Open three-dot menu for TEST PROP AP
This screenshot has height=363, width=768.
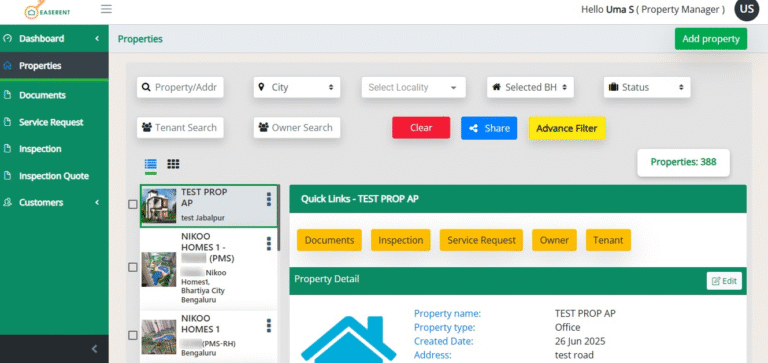click(x=268, y=199)
